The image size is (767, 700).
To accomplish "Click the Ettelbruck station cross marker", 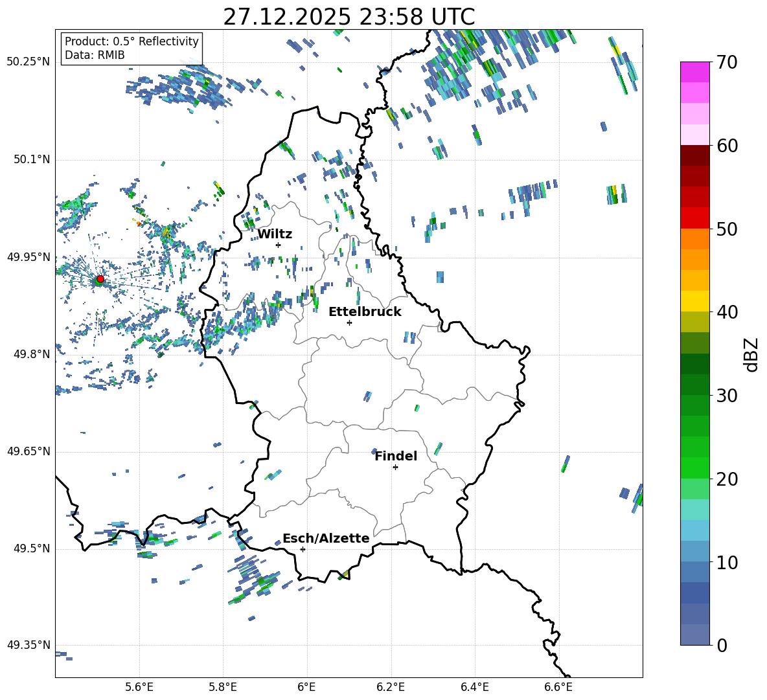I will click(349, 322).
